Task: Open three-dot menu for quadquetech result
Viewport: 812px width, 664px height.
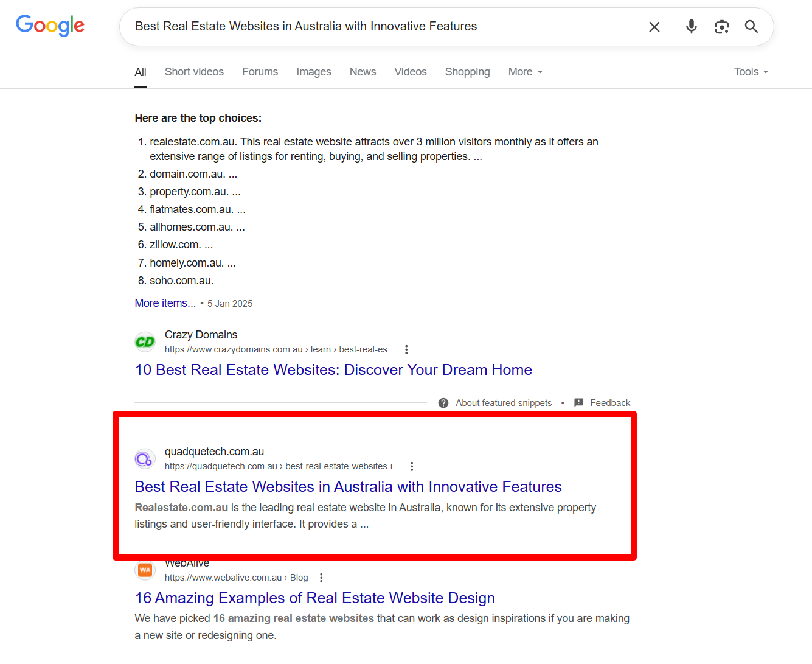Action: pyautogui.click(x=412, y=466)
